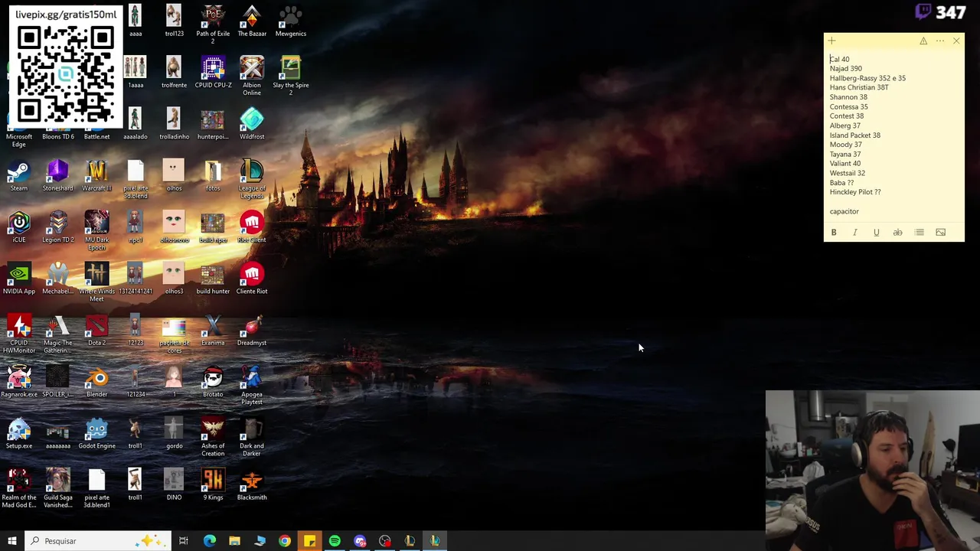Click the warning triangle in sticky note

pyautogui.click(x=923, y=41)
